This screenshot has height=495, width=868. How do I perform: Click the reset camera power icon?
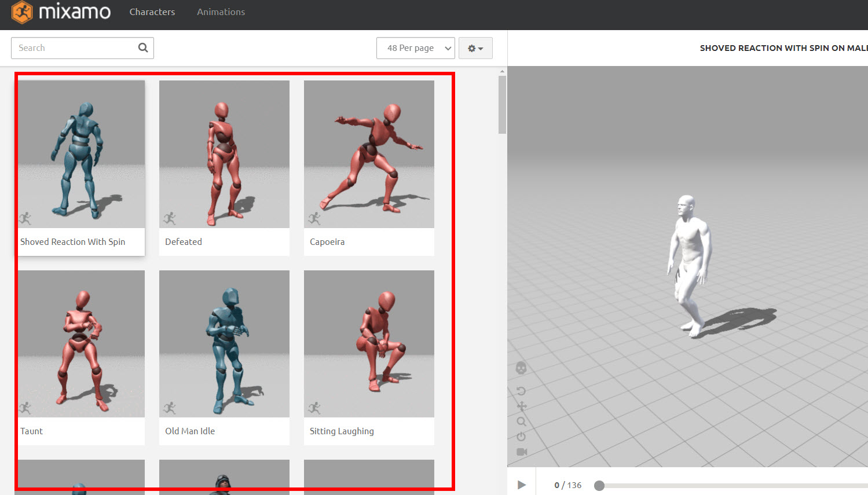tap(521, 437)
